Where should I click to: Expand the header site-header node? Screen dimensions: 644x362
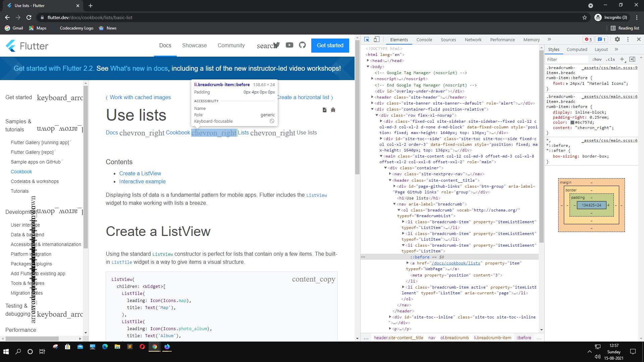coord(372,97)
